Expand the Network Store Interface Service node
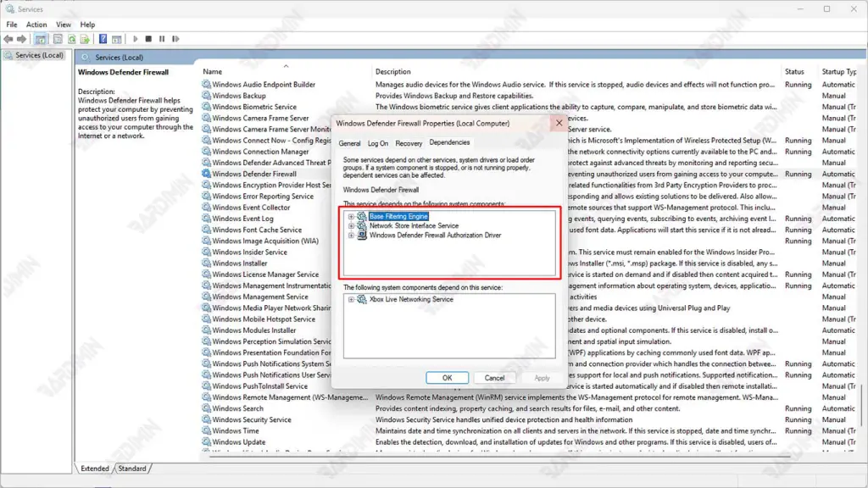 351,225
